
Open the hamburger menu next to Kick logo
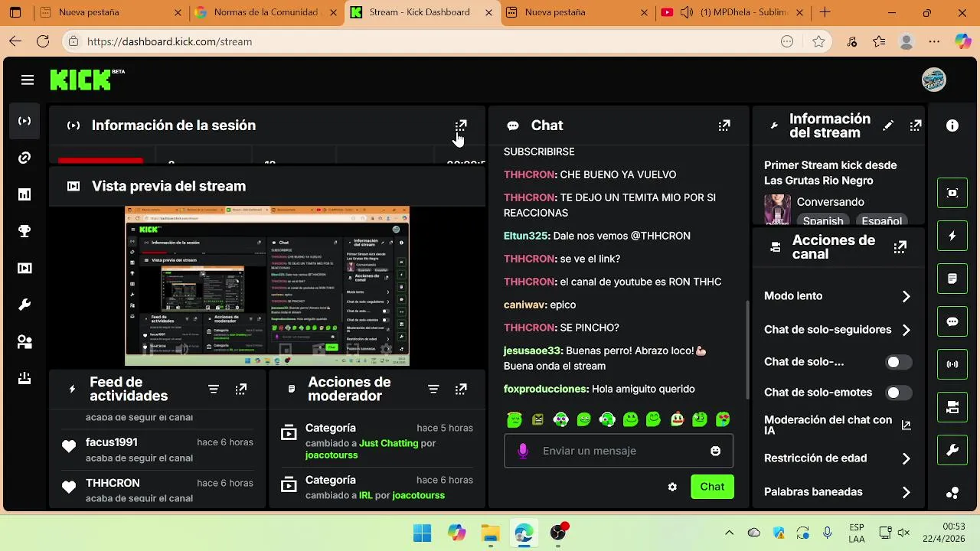(x=28, y=80)
